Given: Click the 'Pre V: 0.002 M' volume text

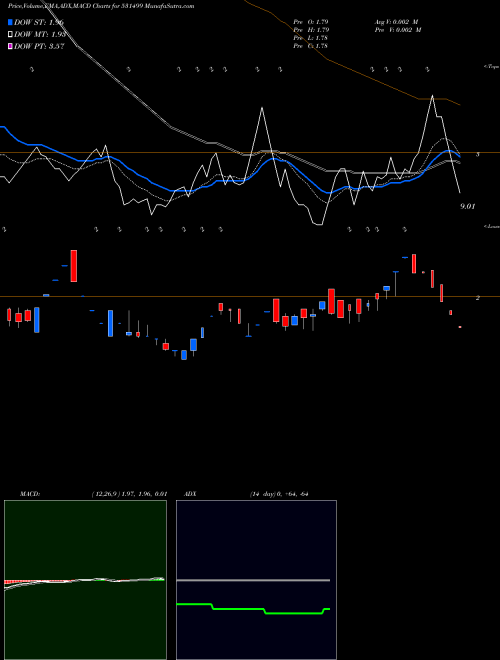Looking at the screenshot, I should click(x=398, y=30).
